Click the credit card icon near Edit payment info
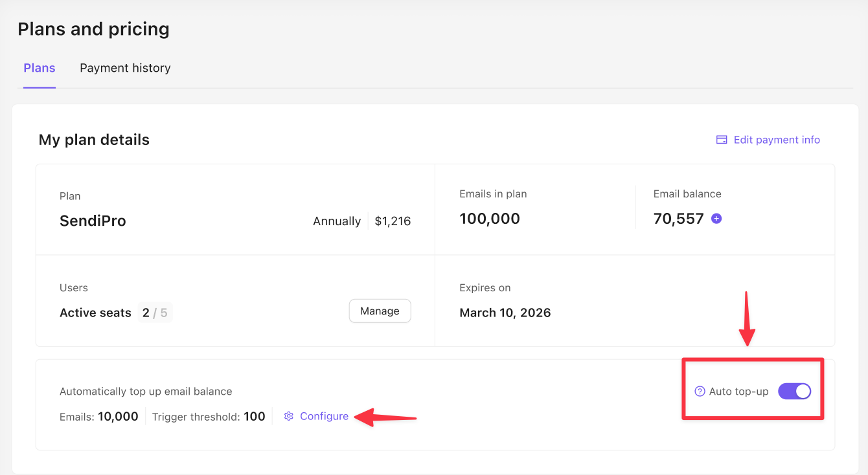 click(722, 140)
